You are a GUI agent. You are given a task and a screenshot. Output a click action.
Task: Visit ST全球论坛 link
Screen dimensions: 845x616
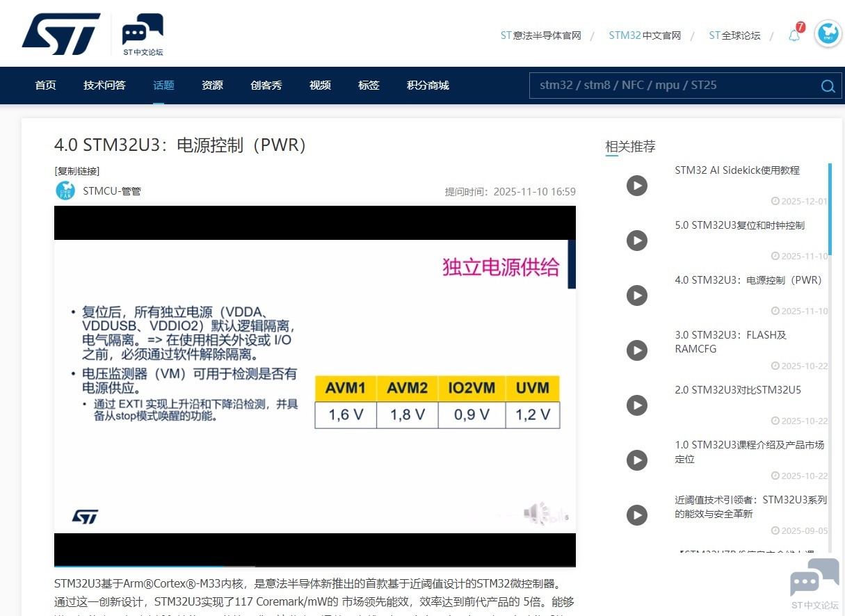tap(734, 35)
